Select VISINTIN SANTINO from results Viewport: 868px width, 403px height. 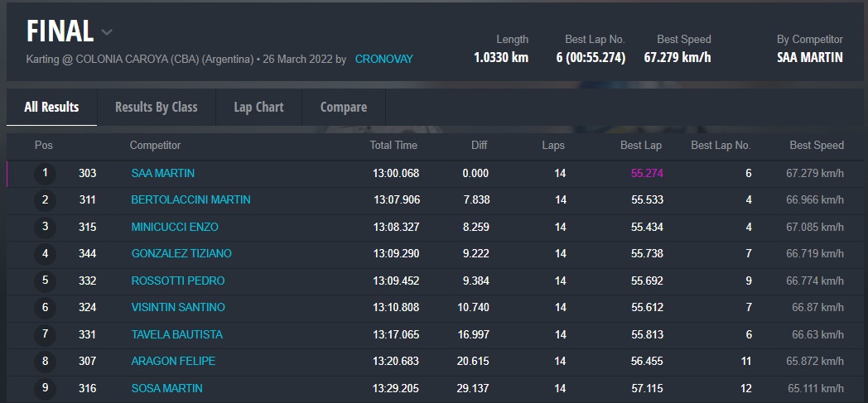coord(178,308)
